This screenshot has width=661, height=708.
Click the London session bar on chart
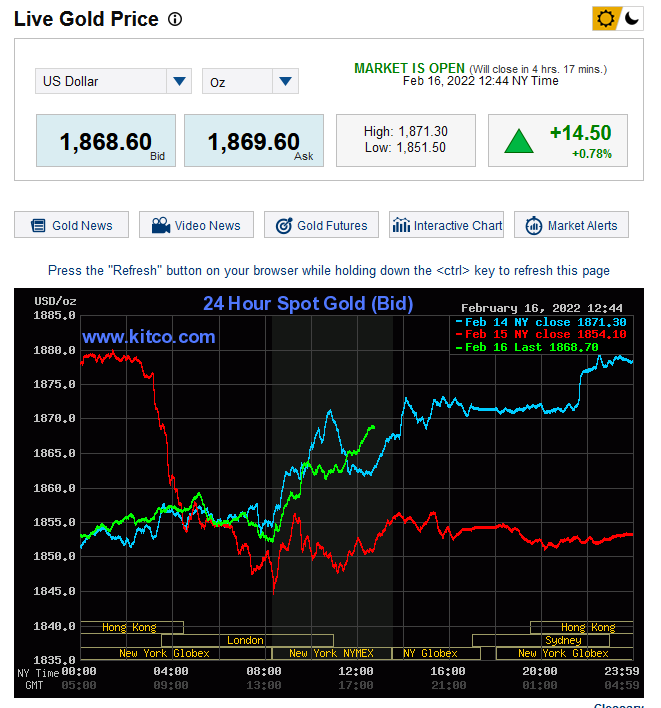tap(247, 640)
